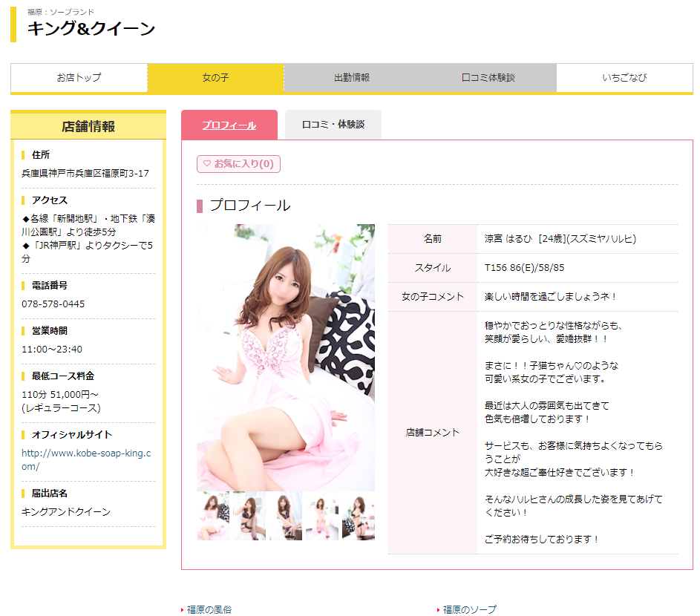Image resolution: width=700 pixels, height=616 pixels.
Task: Click the 福原の風俗 footer link
Action: [209, 609]
